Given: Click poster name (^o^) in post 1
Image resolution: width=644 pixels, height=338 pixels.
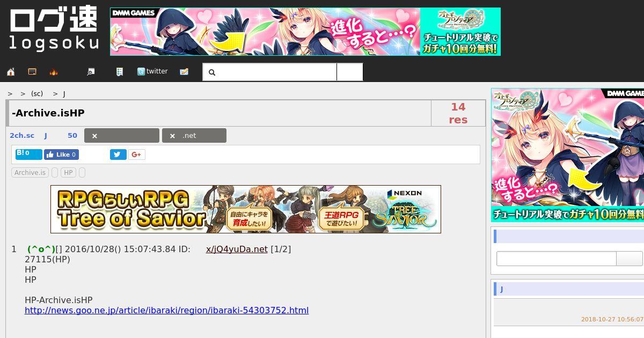Looking at the screenshot, I should click(x=41, y=249).
